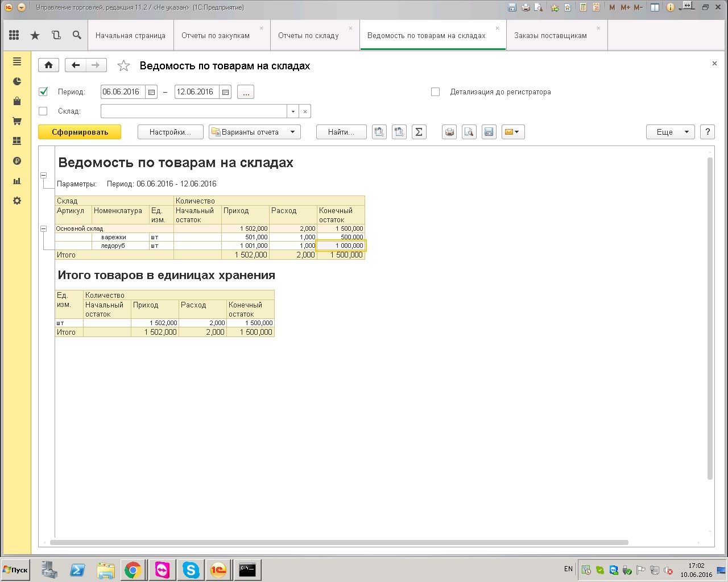This screenshot has height=582, width=728.
Task: Open print preview with magnifier icon
Action: pyautogui.click(x=469, y=132)
